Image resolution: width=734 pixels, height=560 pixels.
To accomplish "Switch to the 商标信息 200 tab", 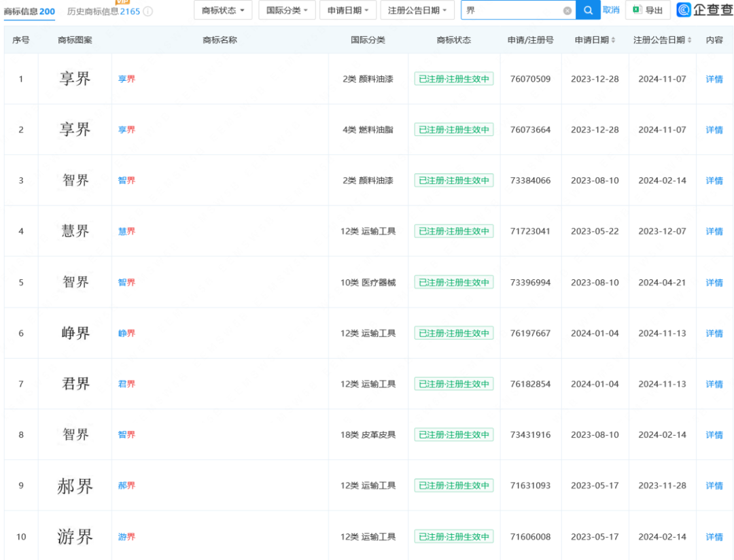I will click(29, 12).
